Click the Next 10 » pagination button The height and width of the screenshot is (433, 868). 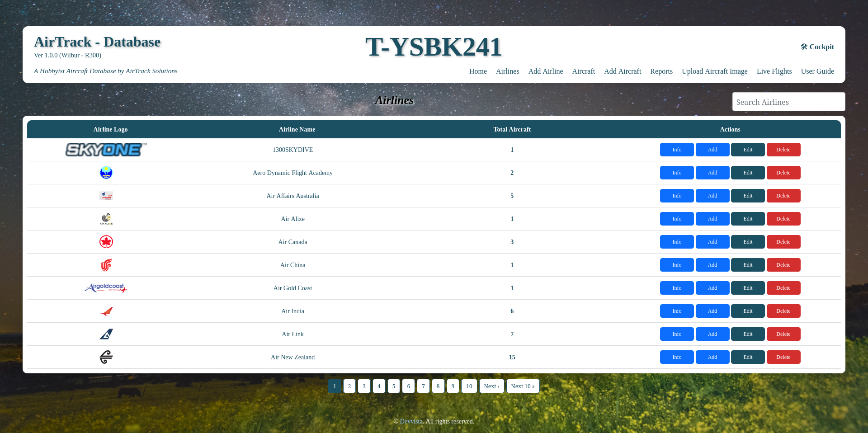coord(523,386)
